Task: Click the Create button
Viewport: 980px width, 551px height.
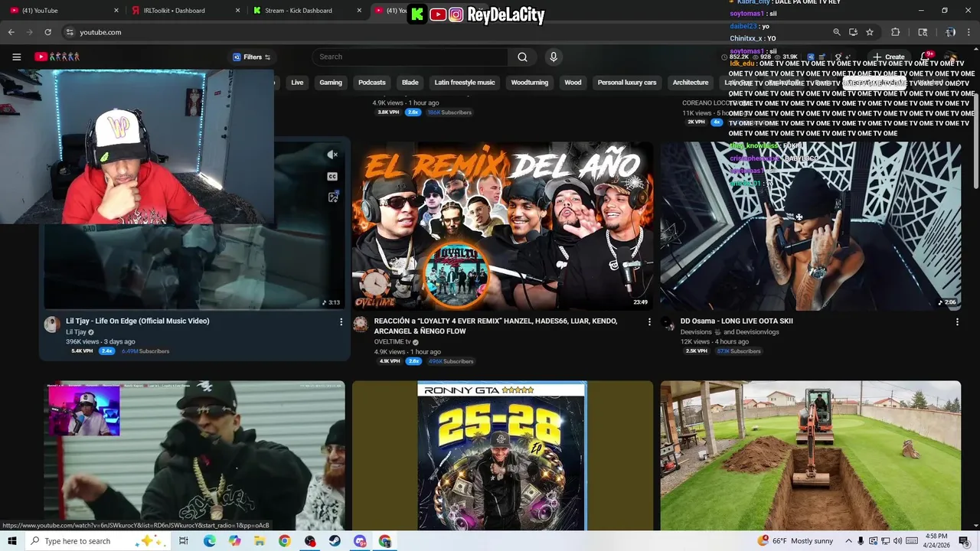Action: coord(888,57)
